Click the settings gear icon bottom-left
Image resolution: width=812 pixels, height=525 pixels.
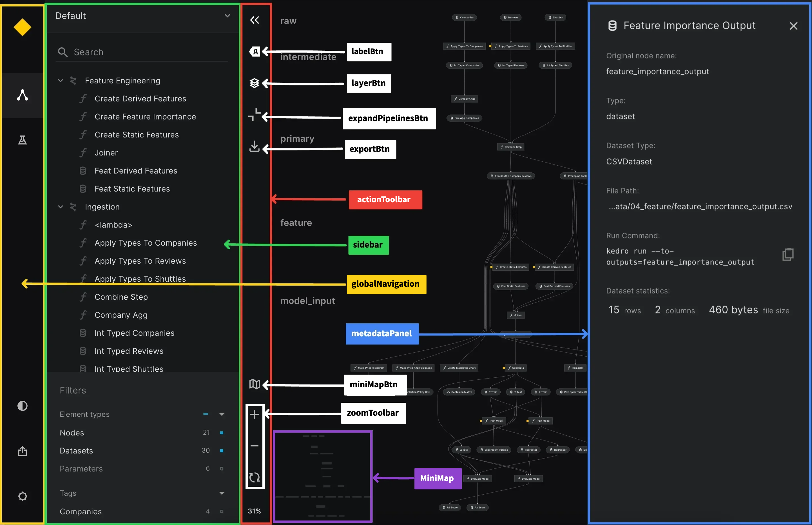coord(23,497)
